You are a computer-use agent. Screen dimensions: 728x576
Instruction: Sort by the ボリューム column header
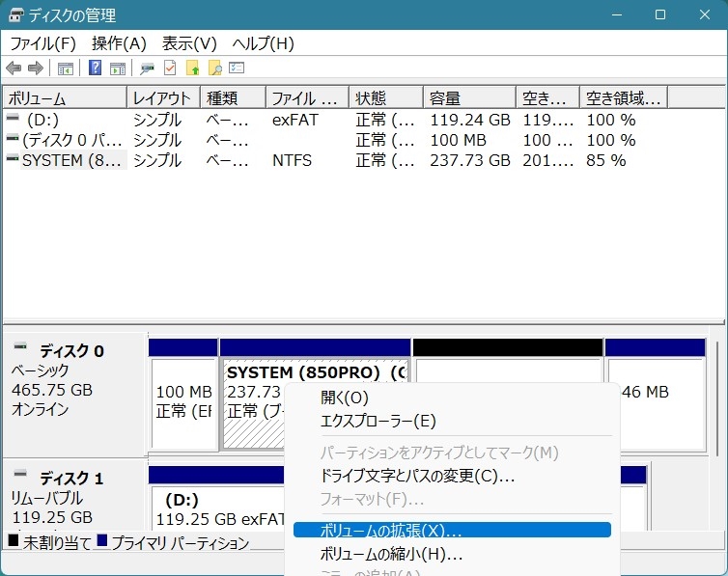(65, 97)
